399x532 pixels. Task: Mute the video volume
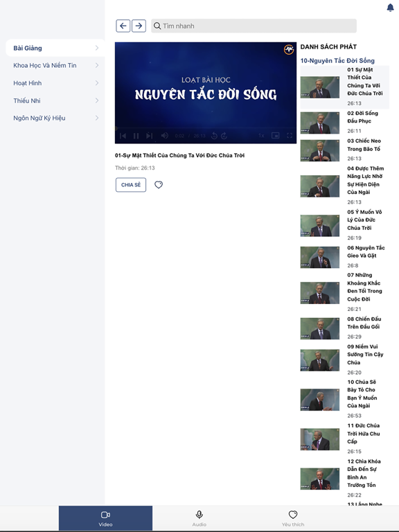click(x=165, y=136)
